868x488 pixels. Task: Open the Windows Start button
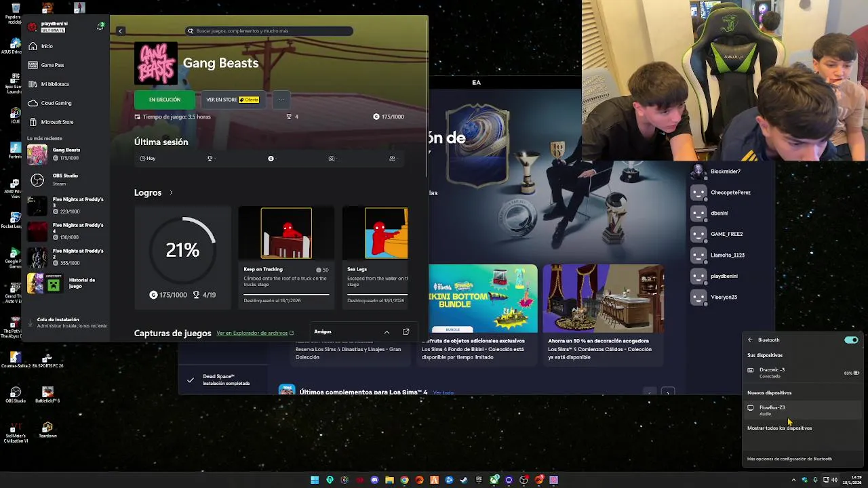coord(315,480)
